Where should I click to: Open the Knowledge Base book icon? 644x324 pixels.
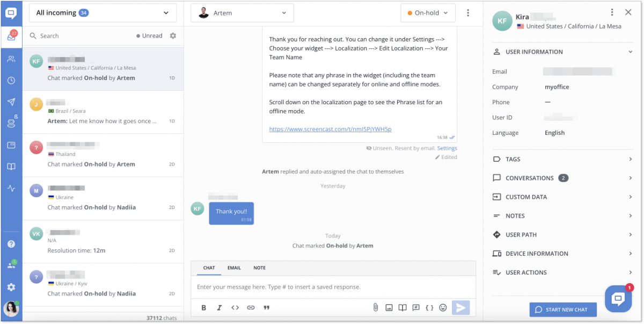coord(11,167)
